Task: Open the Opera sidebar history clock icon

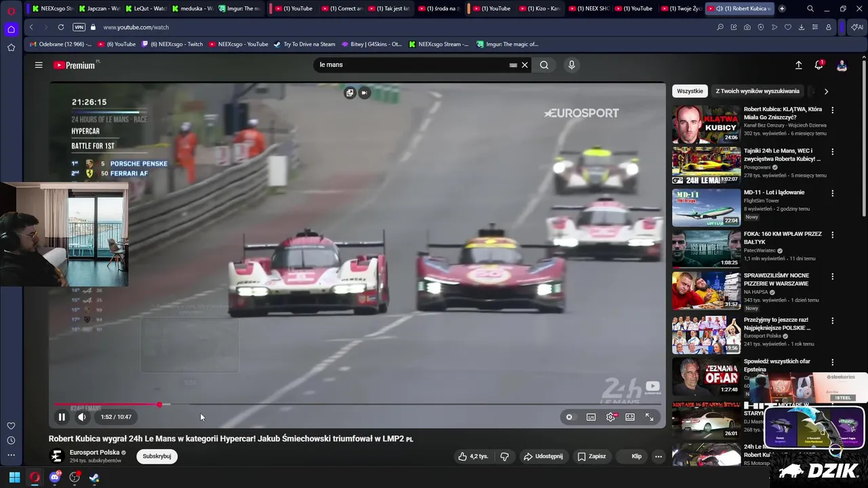Action: 11,441
